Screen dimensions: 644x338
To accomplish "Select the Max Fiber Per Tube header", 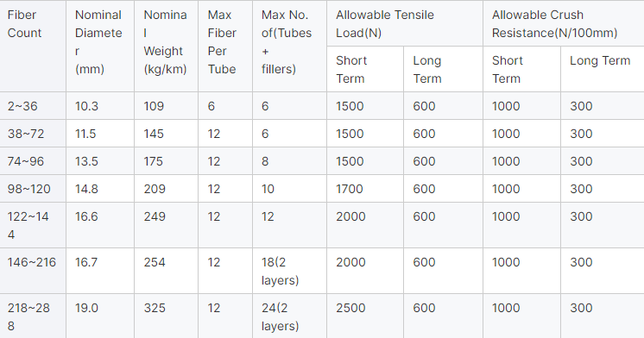I will 225,46.
